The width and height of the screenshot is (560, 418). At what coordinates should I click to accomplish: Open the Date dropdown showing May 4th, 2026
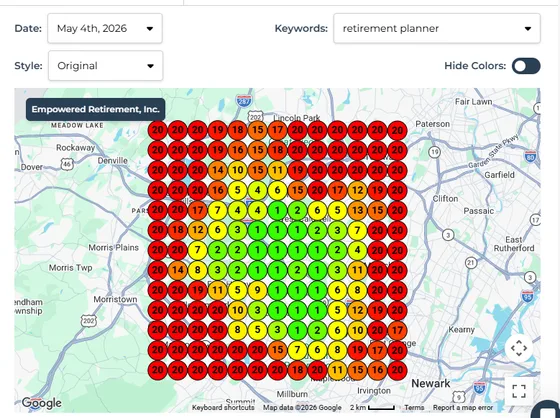tap(105, 28)
